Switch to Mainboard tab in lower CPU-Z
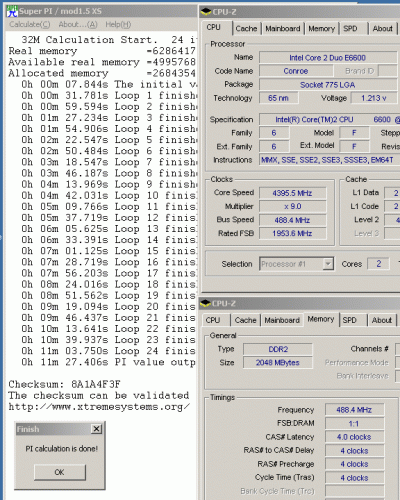The width and height of the screenshot is (400, 500). coord(282,320)
